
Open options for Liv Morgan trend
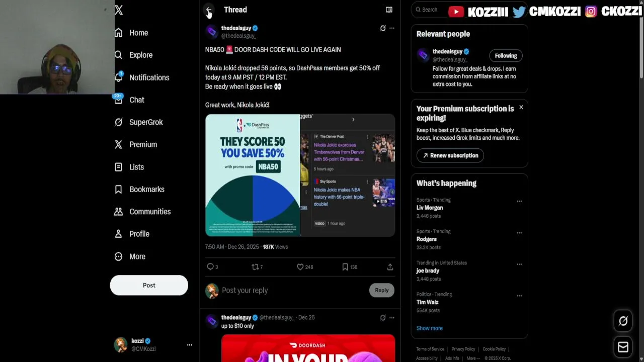(519, 201)
